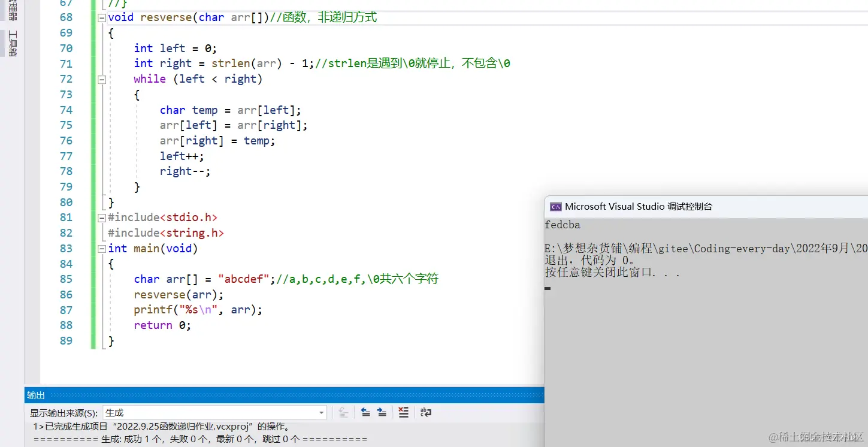868x447 pixels.
Task: Click the grayed find-message-in-code icon
Action: 343,412
